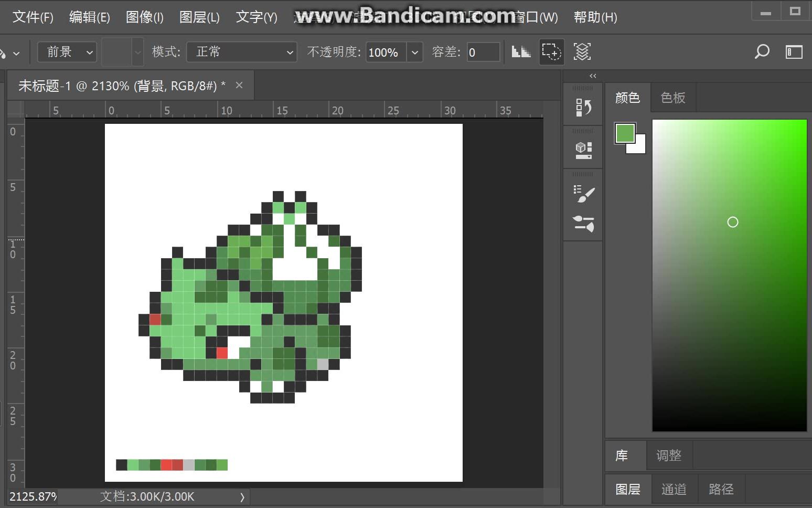Click the 容差 tolerance input field
The image size is (812, 508).
coord(483,52)
